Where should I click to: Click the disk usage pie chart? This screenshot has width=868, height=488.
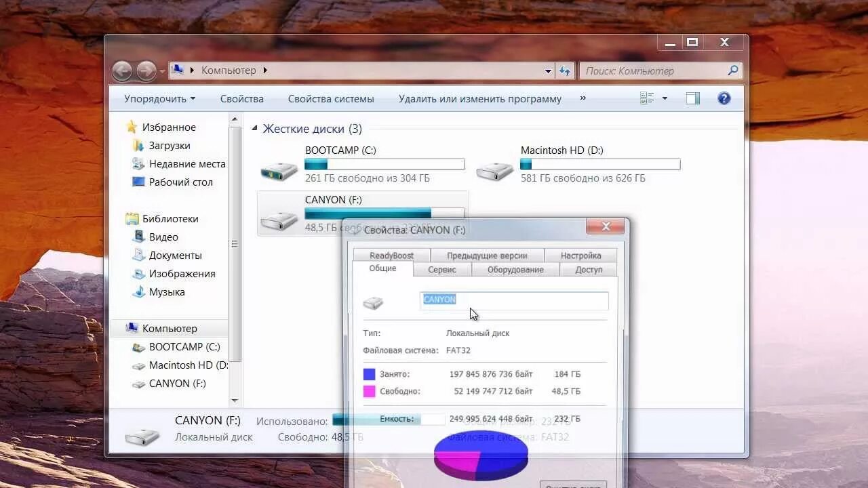(x=481, y=455)
